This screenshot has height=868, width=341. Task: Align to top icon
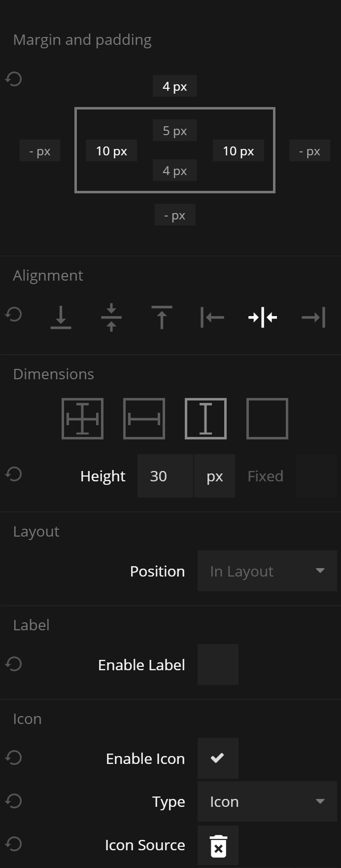tap(162, 317)
